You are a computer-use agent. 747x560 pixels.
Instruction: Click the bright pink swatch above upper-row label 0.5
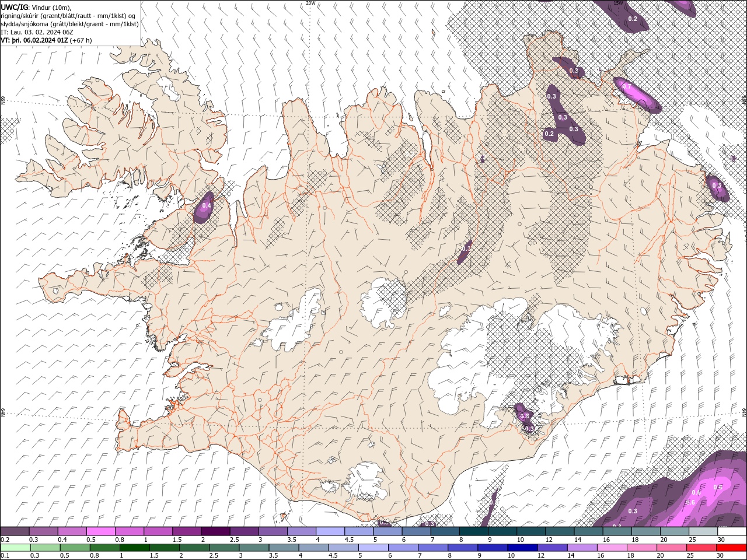click(x=101, y=531)
